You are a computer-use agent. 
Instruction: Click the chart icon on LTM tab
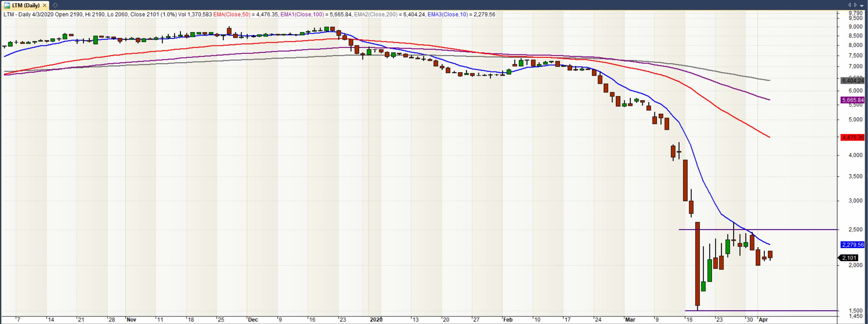pos(7,5)
